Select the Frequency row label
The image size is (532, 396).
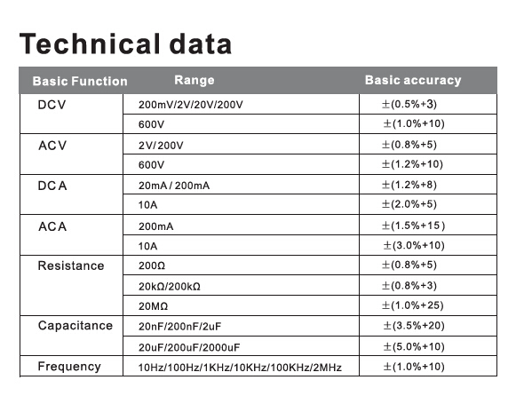click(69, 367)
